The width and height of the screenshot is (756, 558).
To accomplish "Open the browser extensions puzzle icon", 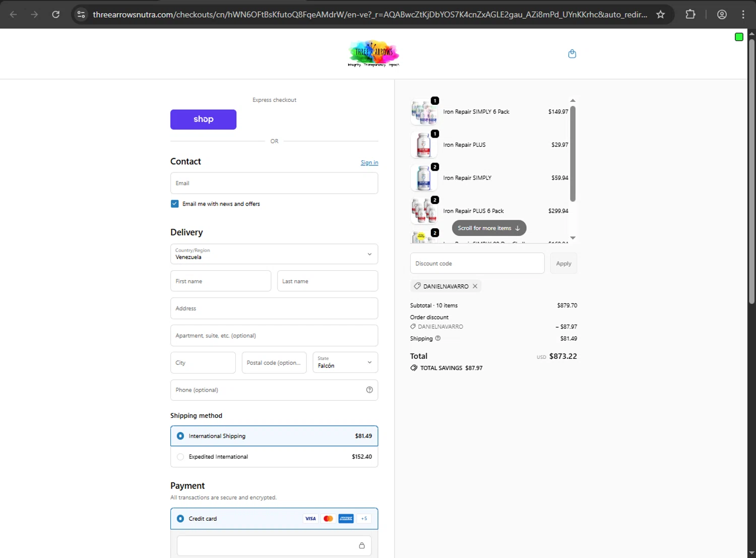I will coord(690,15).
